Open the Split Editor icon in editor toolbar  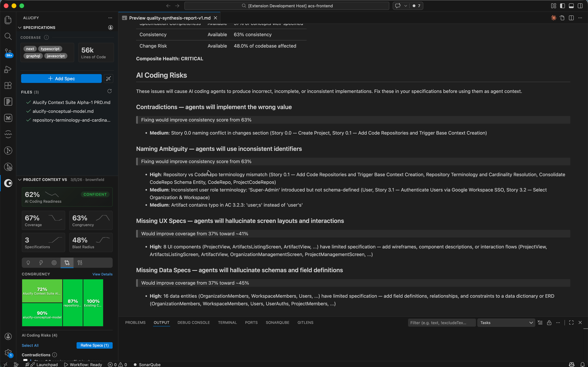click(571, 18)
